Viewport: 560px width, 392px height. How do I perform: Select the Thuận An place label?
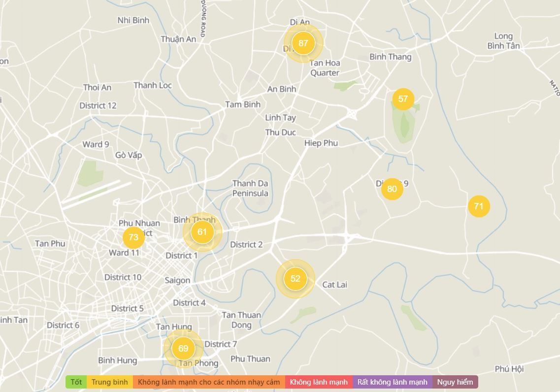178,39
